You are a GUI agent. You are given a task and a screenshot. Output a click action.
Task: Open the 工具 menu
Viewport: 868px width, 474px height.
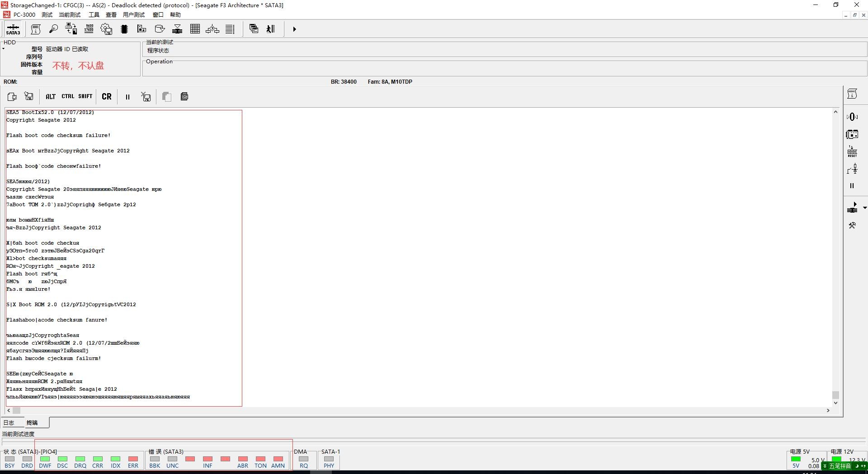click(x=94, y=14)
